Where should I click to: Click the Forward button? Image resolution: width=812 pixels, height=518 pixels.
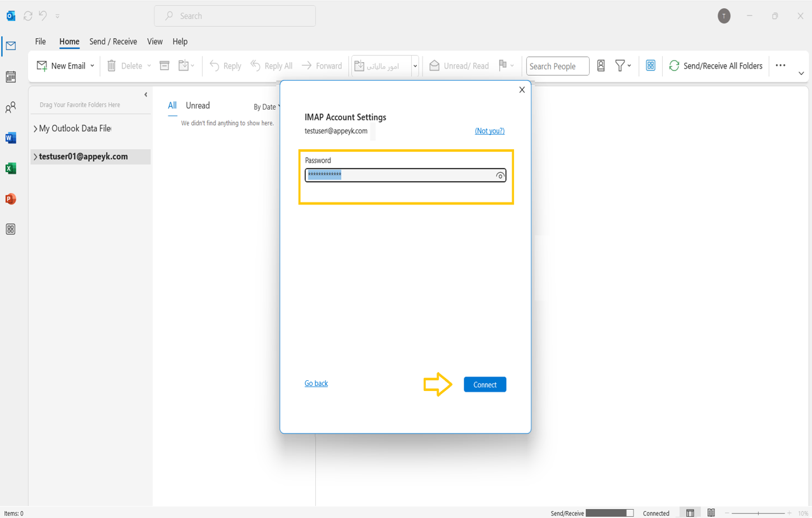tap(321, 66)
